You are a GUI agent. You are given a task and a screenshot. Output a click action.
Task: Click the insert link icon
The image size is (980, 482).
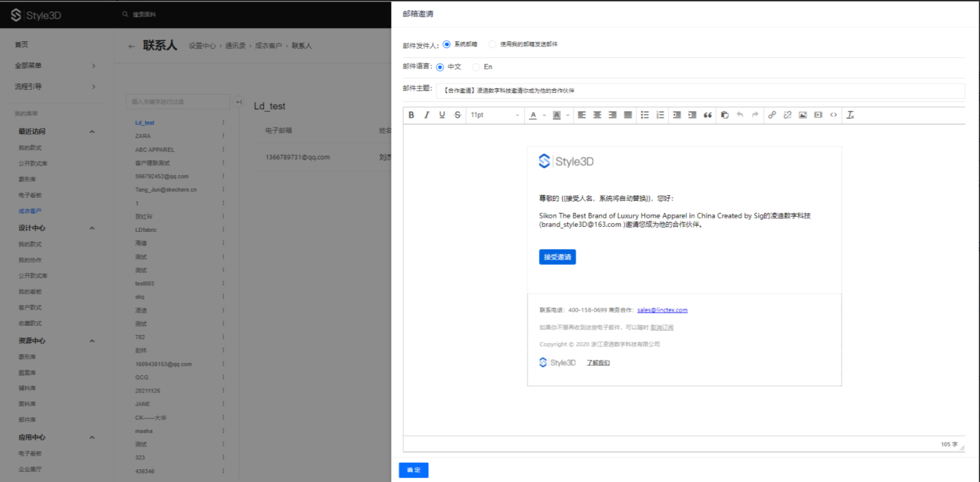pos(772,115)
